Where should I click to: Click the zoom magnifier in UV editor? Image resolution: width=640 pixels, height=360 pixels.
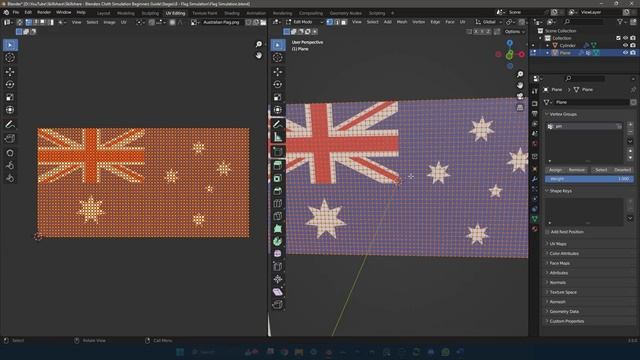pos(259,44)
